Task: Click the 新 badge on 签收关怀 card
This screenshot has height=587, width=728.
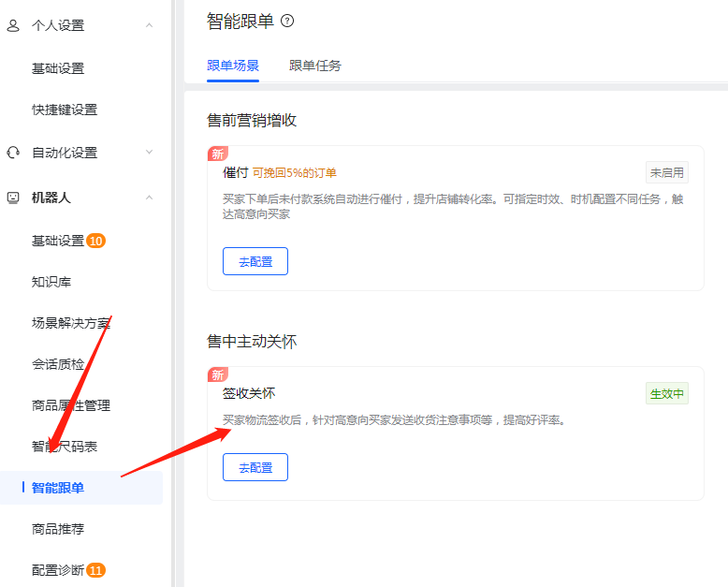Action: point(218,374)
